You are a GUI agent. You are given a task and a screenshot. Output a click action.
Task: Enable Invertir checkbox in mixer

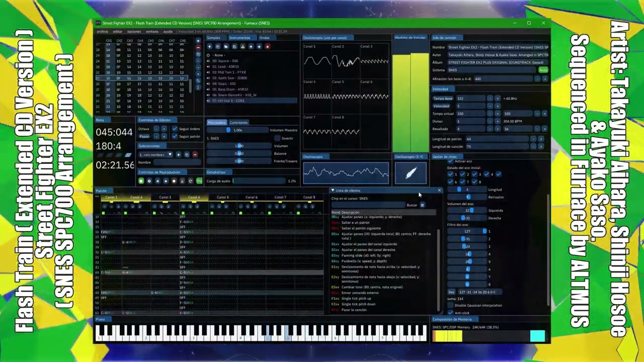pyautogui.click(x=277, y=138)
